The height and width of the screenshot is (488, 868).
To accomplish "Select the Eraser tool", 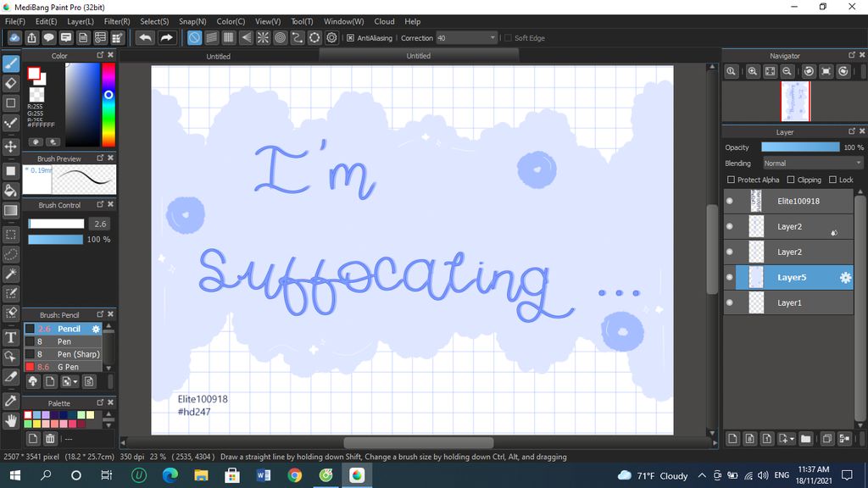I will 11,84.
